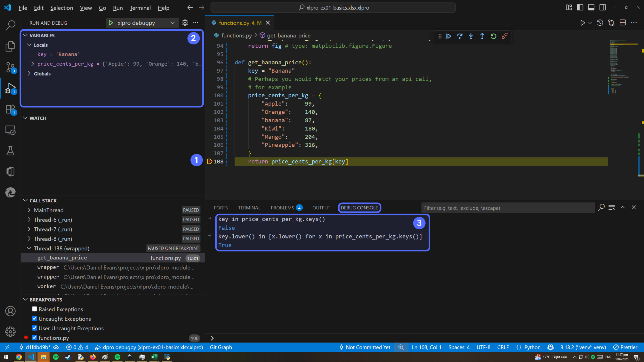Step Into in debug toolbar
The width and height of the screenshot is (644, 362).
[x=471, y=36]
